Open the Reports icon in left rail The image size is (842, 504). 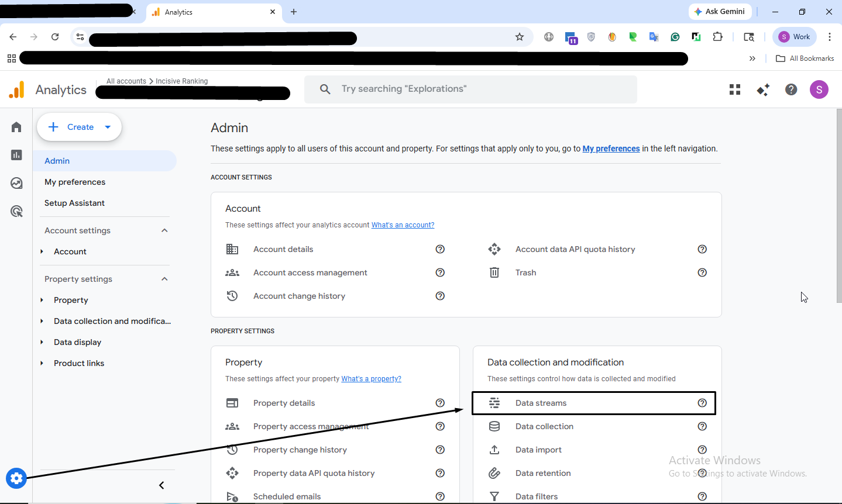click(x=16, y=155)
